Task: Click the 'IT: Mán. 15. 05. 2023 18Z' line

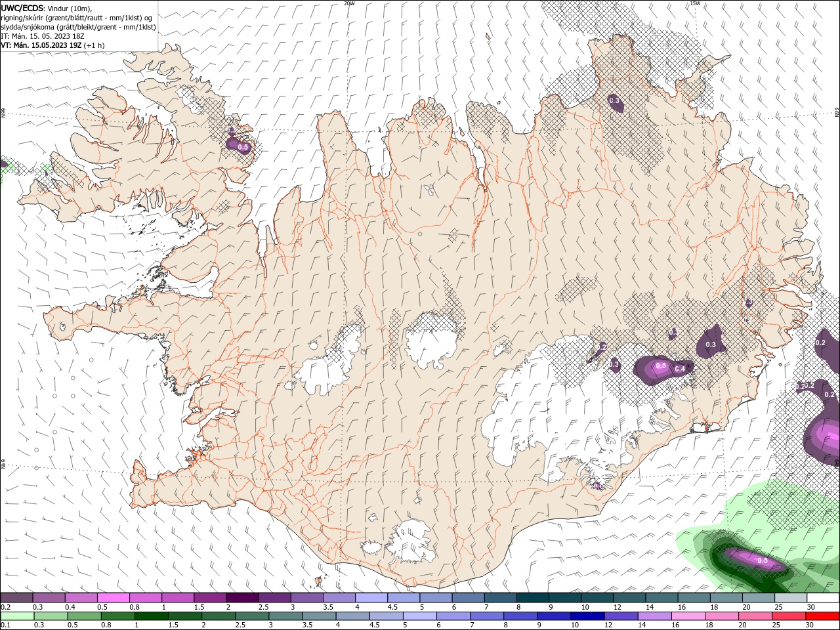Action: click(43, 36)
